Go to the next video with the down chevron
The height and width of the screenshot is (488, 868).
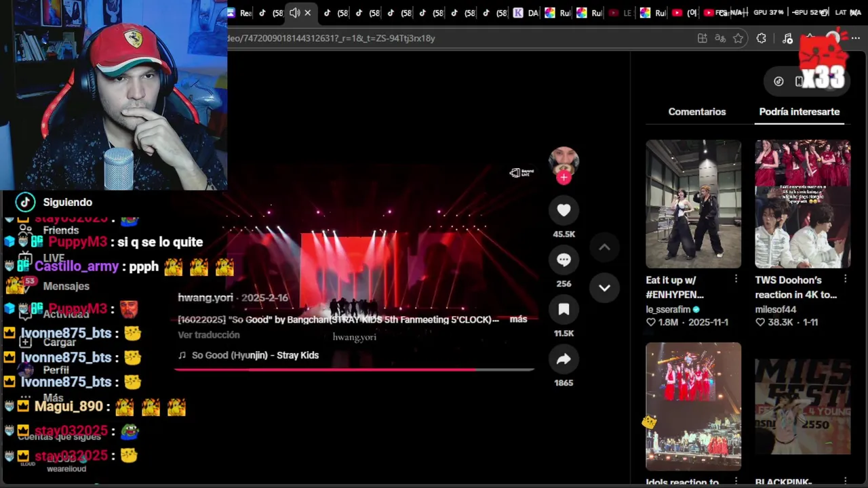604,287
